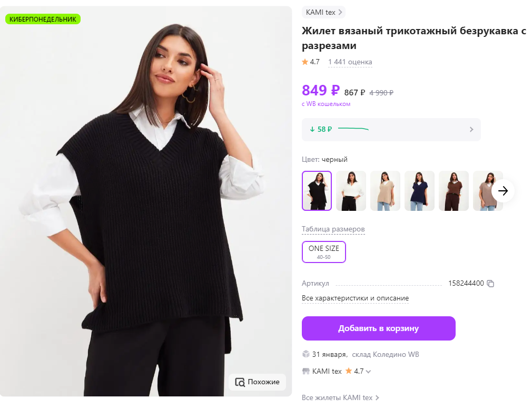Select the ONE SIZE 40-50 option
532x408 pixels.
(323, 251)
